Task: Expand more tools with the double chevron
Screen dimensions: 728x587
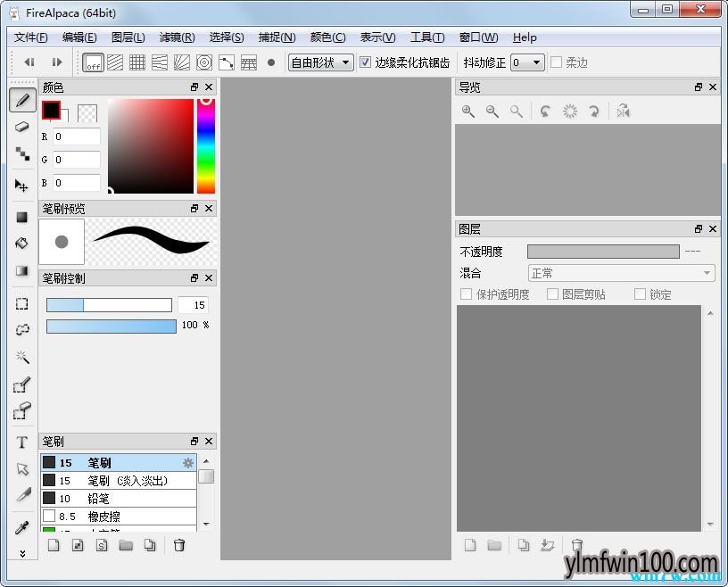Action: [x=22, y=554]
